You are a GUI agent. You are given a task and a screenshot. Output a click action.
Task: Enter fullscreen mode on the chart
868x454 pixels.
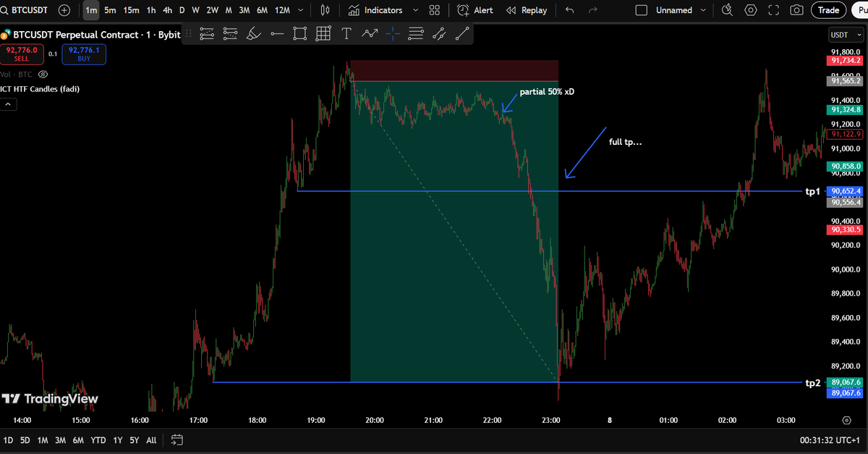coord(773,10)
